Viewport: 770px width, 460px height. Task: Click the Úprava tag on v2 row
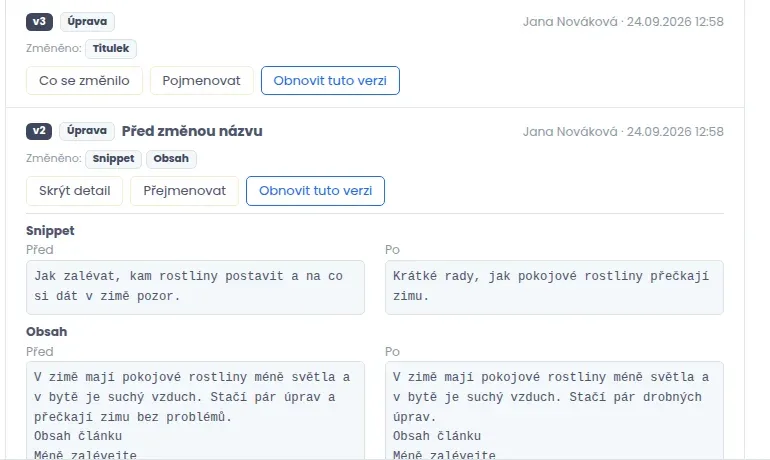[x=87, y=131]
